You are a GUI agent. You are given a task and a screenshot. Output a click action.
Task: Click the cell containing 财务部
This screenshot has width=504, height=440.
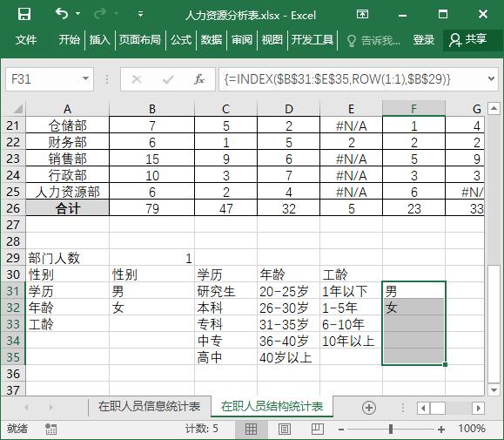[68, 142]
